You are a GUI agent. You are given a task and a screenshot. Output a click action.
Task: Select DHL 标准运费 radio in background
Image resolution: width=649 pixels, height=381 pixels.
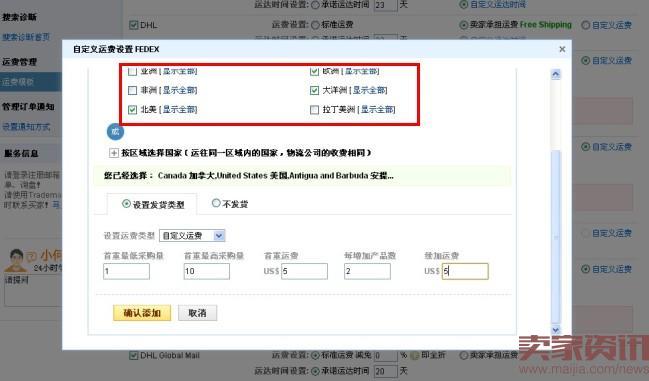tap(315, 25)
